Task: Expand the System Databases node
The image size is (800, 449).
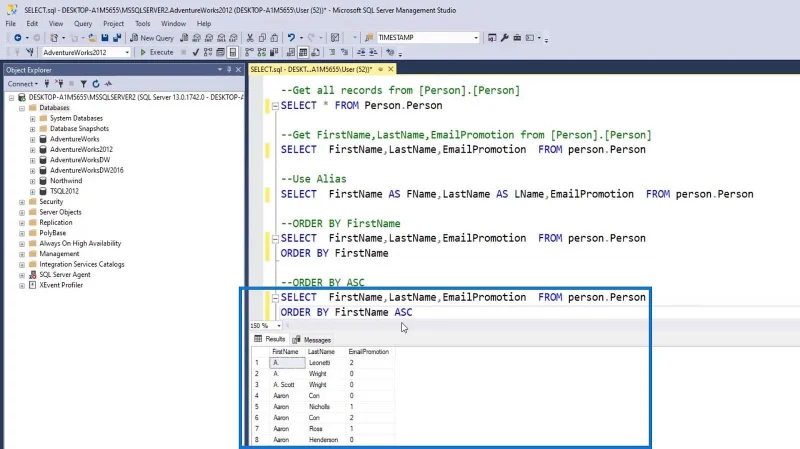Action: point(33,118)
